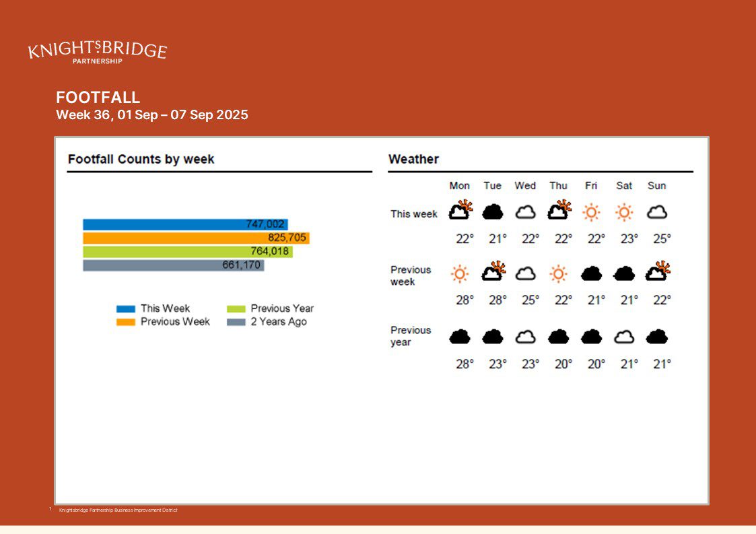Click the grey 2 Years Ago legend swatch
Image resolution: width=756 pixels, height=534 pixels.
(236, 323)
